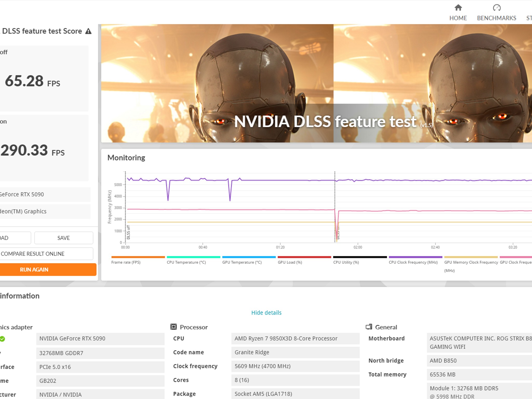532x399 pixels.
Task: Select the AMD B850 north bridge field
Action: (x=480, y=361)
